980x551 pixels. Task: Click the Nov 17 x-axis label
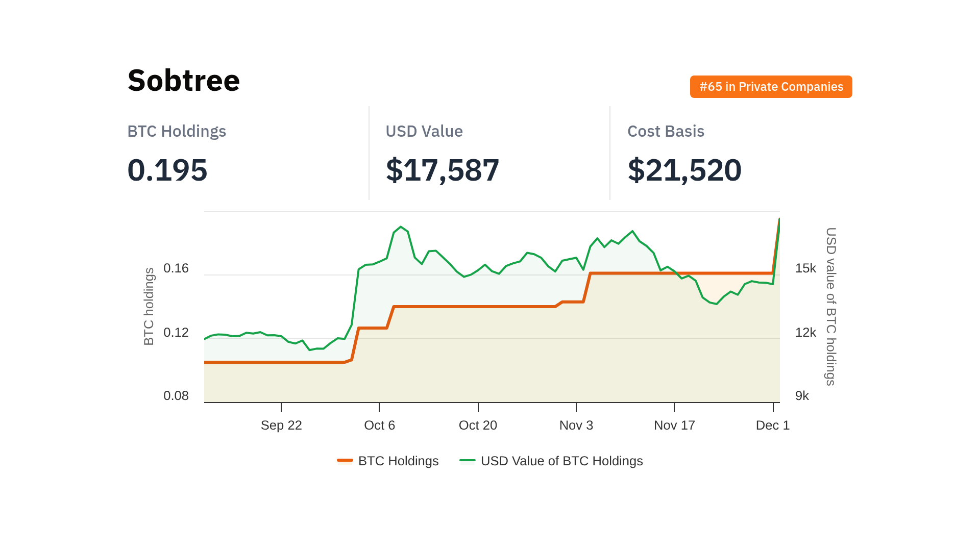coord(674,425)
